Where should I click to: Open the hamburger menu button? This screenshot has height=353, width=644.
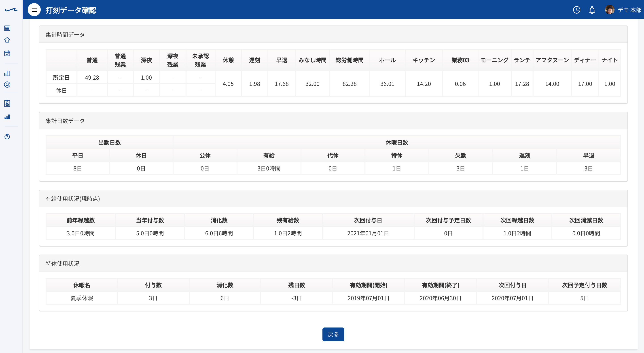click(34, 10)
